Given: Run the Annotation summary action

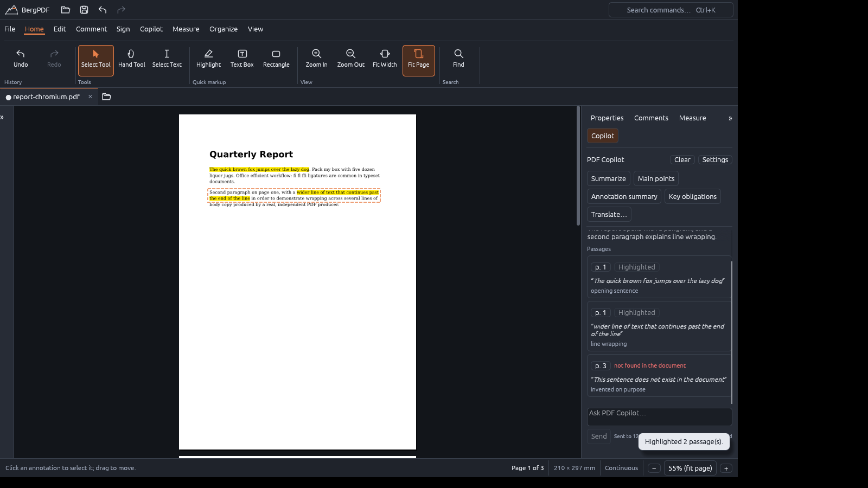Looking at the screenshot, I should 624,197.
